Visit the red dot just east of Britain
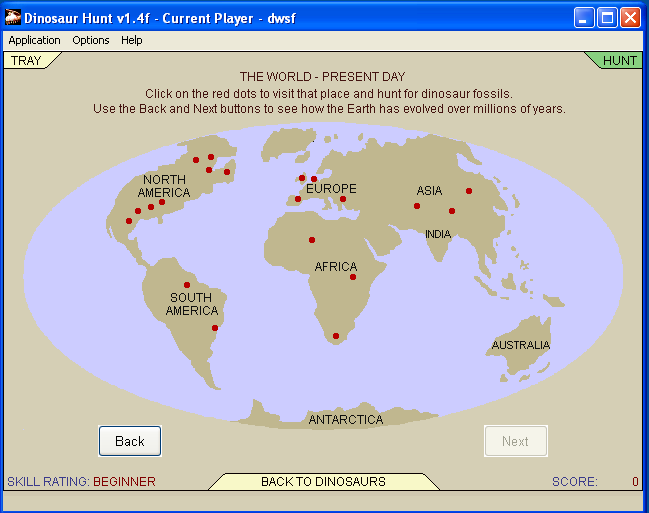 [314, 179]
